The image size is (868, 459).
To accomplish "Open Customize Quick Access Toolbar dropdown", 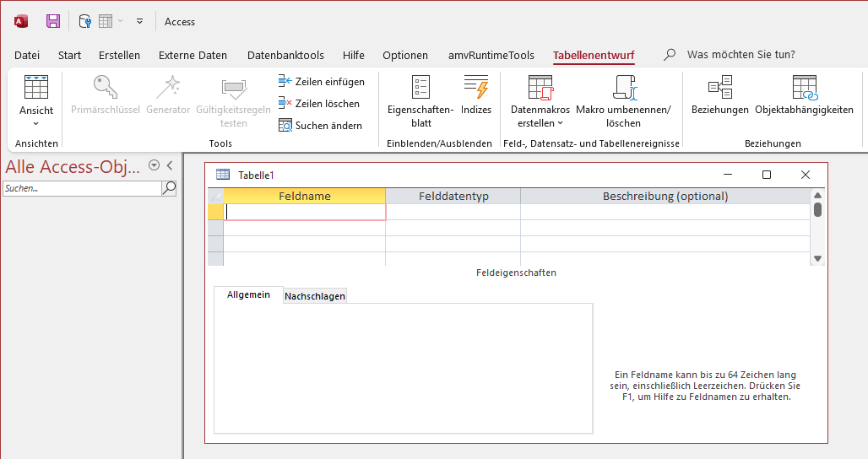I will (139, 22).
